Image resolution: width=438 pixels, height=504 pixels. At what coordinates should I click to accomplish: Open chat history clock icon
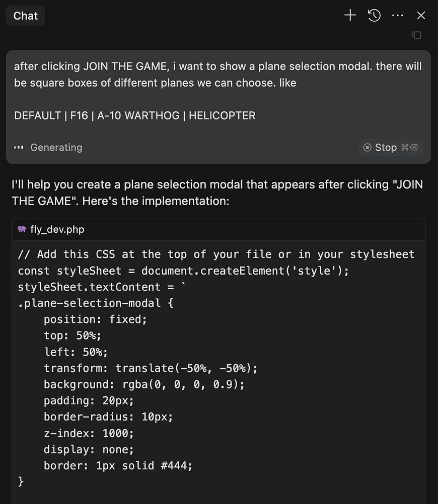[374, 15]
